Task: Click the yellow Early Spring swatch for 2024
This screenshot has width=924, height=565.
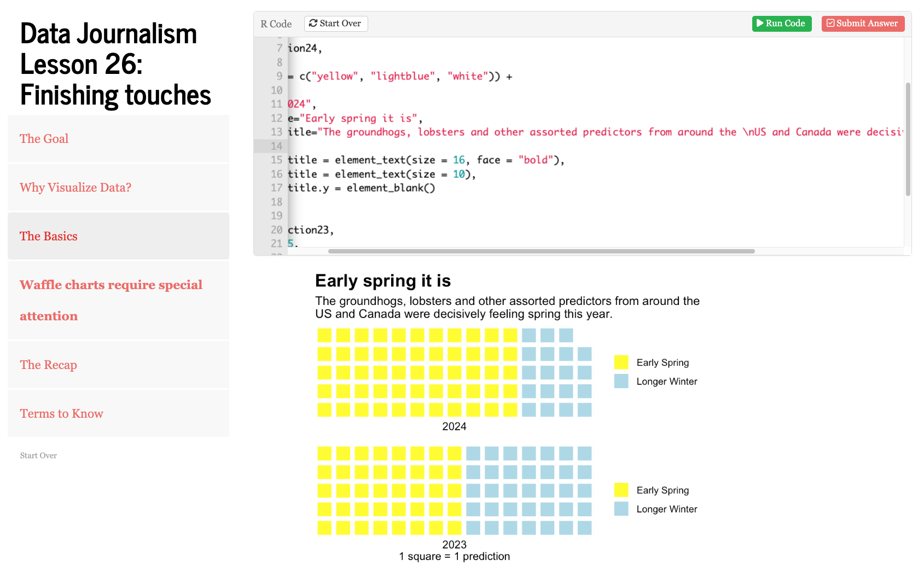Action: pyautogui.click(x=621, y=362)
